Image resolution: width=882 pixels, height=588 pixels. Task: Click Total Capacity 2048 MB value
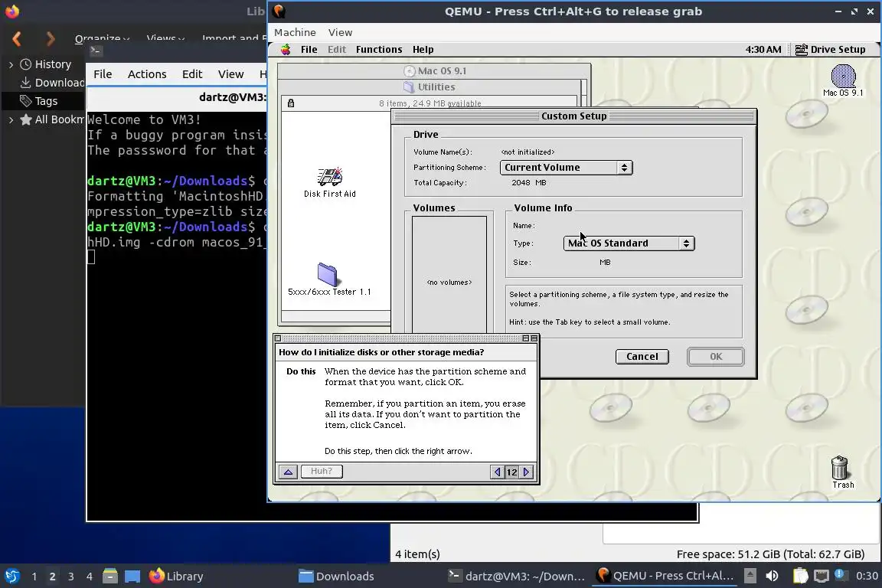coord(529,183)
